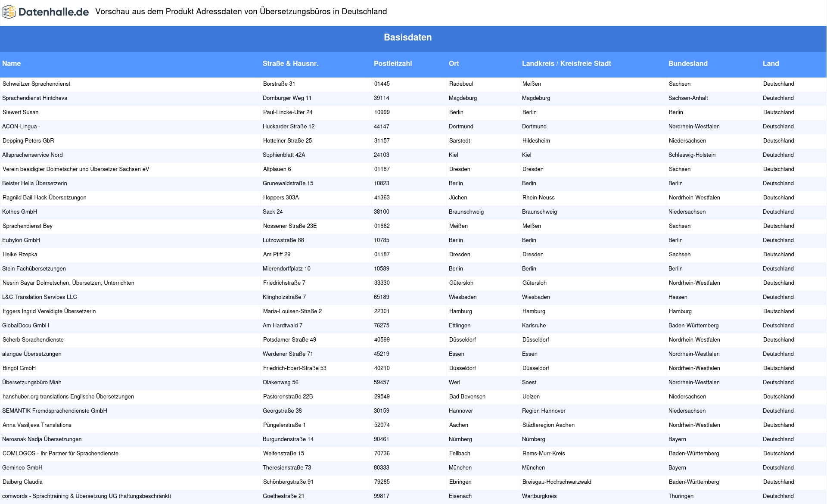
Task: Click the name SEMANTIK Fremdsprachendienste GmbH
Action: pyautogui.click(x=55, y=411)
